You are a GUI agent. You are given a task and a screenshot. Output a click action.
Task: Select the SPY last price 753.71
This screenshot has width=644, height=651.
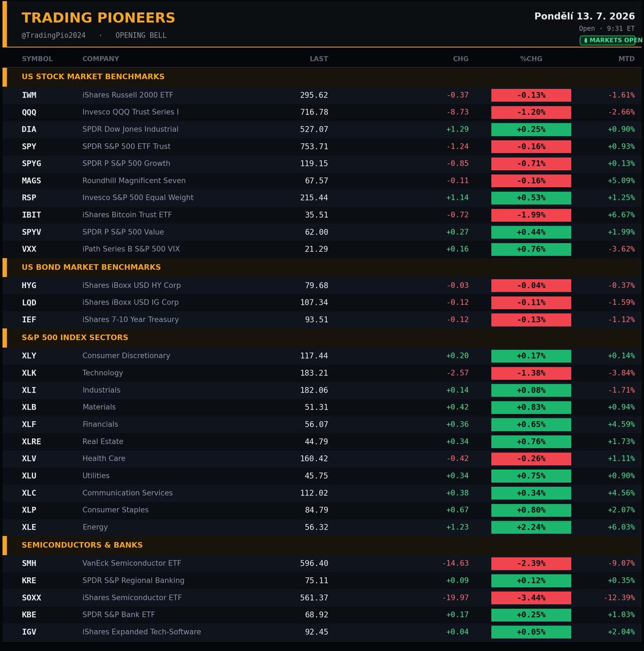coord(314,146)
